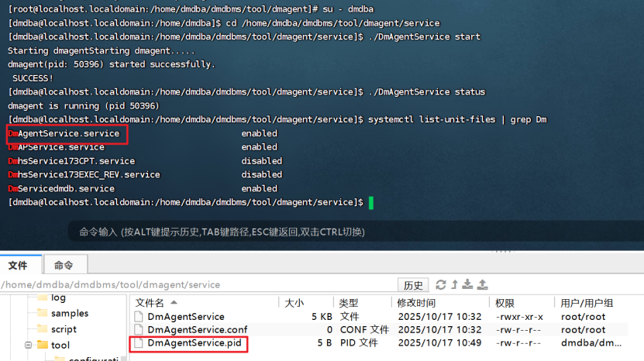
Task: Refresh the remote file list
Action: [441, 284]
